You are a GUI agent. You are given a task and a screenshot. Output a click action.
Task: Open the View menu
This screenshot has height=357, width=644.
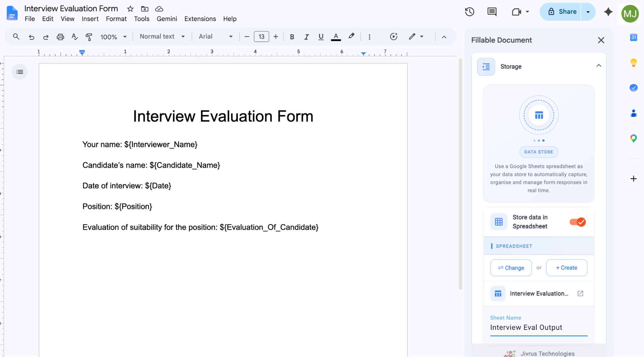(x=68, y=19)
